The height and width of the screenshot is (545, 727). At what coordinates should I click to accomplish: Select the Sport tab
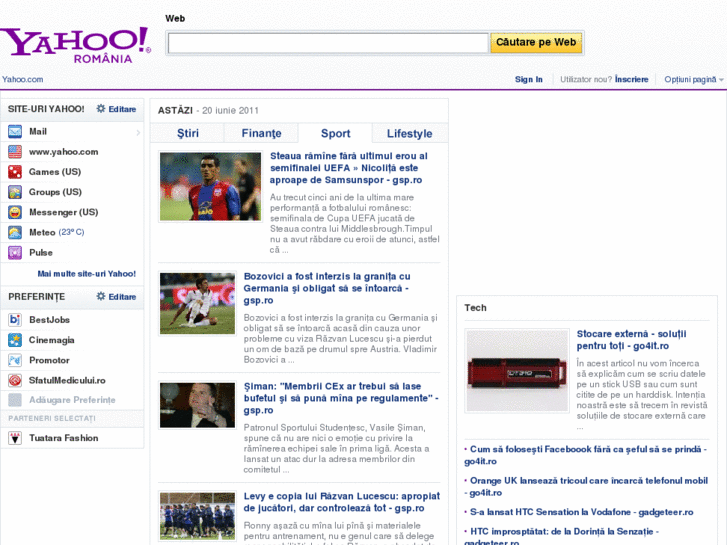coord(336,134)
